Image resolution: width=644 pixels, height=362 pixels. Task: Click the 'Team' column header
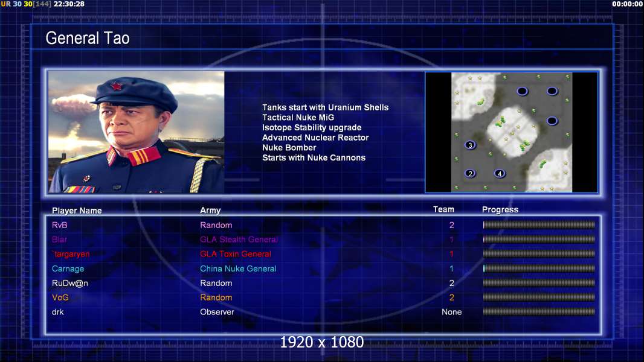point(443,209)
